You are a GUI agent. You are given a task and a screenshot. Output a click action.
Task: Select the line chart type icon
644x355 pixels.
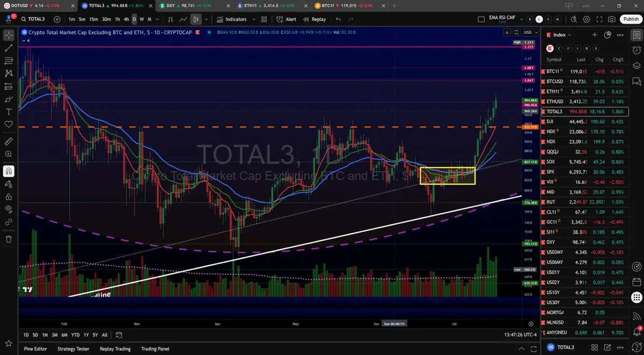184,19
